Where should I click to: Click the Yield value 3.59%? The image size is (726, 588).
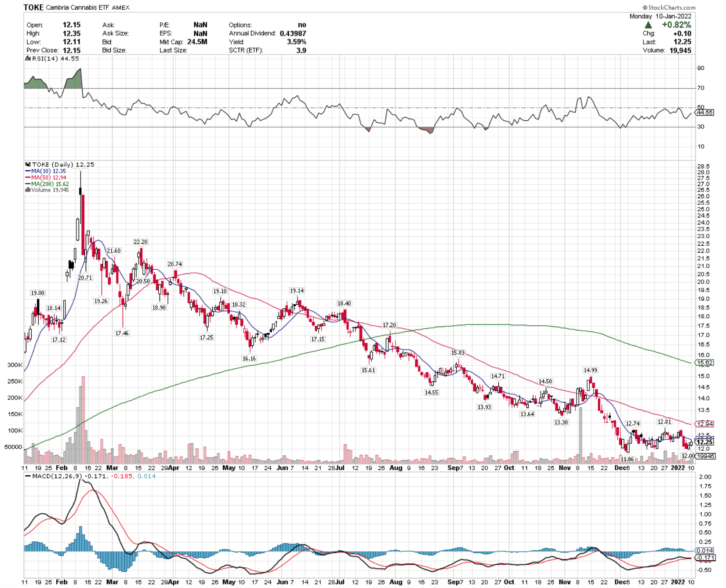[x=297, y=42]
